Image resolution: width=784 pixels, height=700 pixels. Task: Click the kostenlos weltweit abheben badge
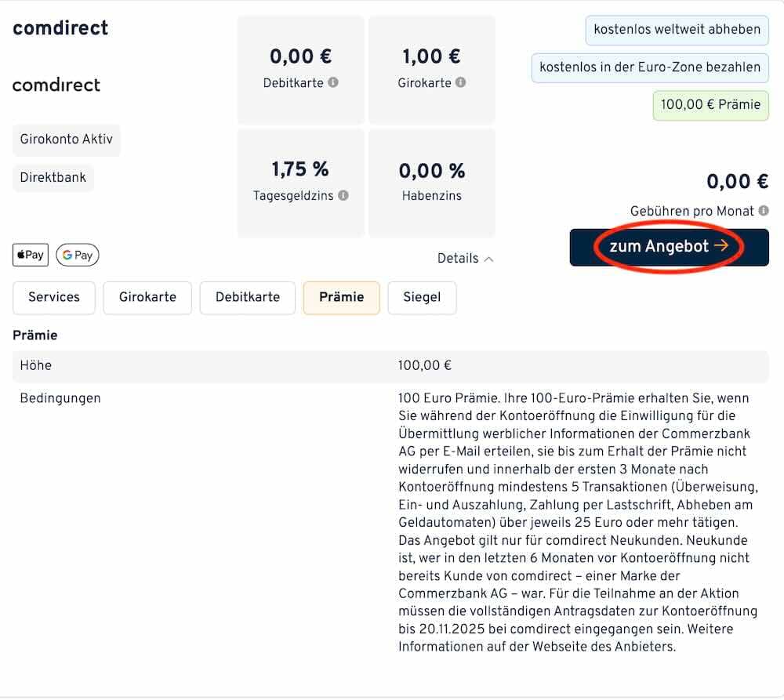pyautogui.click(x=677, y=31)
